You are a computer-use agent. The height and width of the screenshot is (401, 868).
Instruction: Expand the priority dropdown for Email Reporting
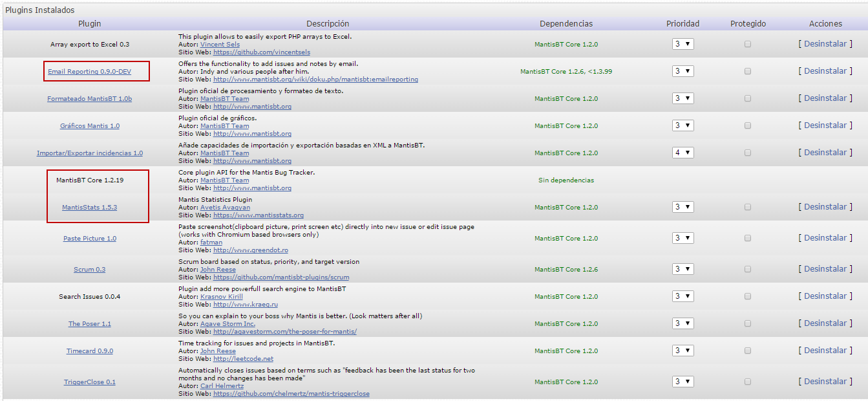[683, 72]
